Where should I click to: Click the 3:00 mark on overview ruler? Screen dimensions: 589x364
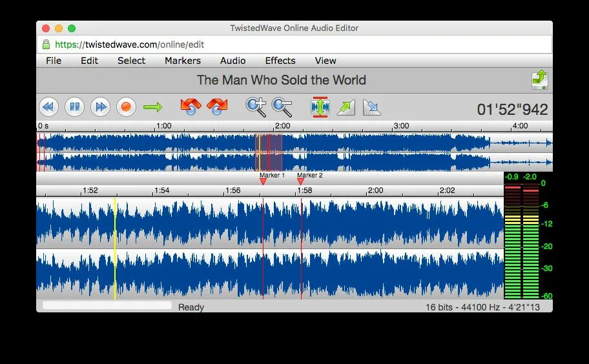point(401,126)
